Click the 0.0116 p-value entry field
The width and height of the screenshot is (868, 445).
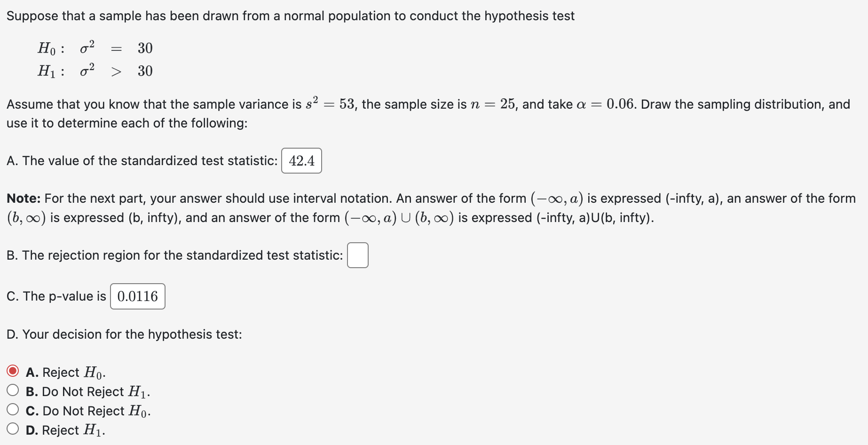137,296
